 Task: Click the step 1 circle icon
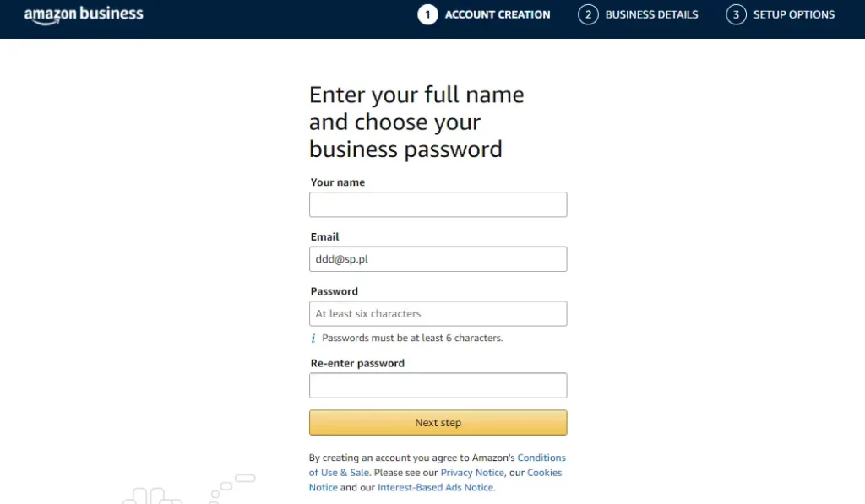coord(427,15)
